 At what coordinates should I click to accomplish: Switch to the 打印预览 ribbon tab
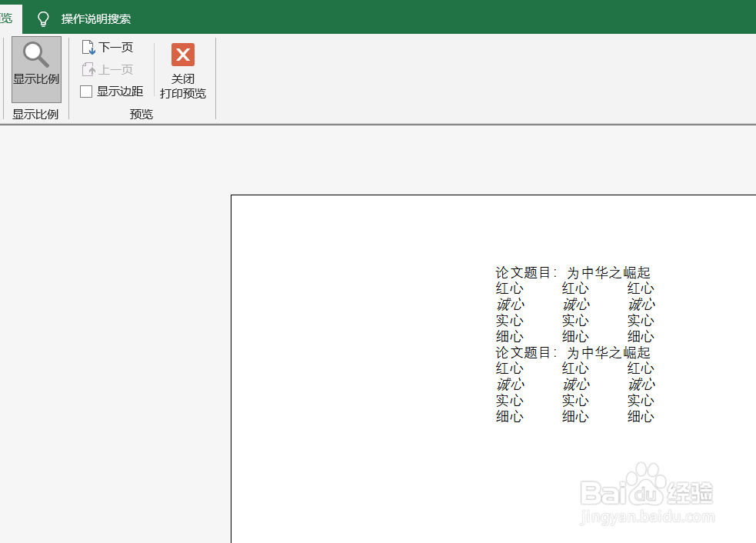pyautogui.click(x=6, y=18)
